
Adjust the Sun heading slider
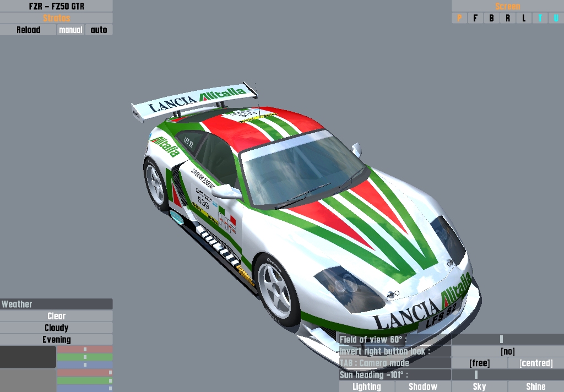tap(507, 375)
